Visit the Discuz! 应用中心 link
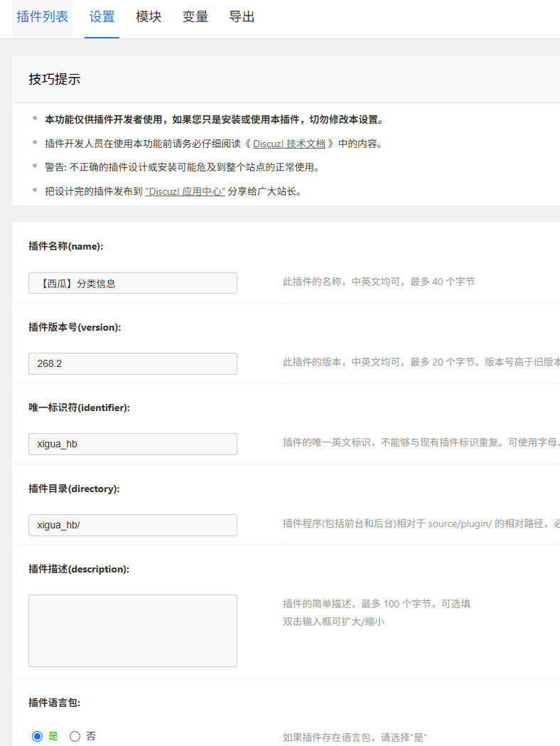This screenshot has width=560, height=746. click(185, 192)
